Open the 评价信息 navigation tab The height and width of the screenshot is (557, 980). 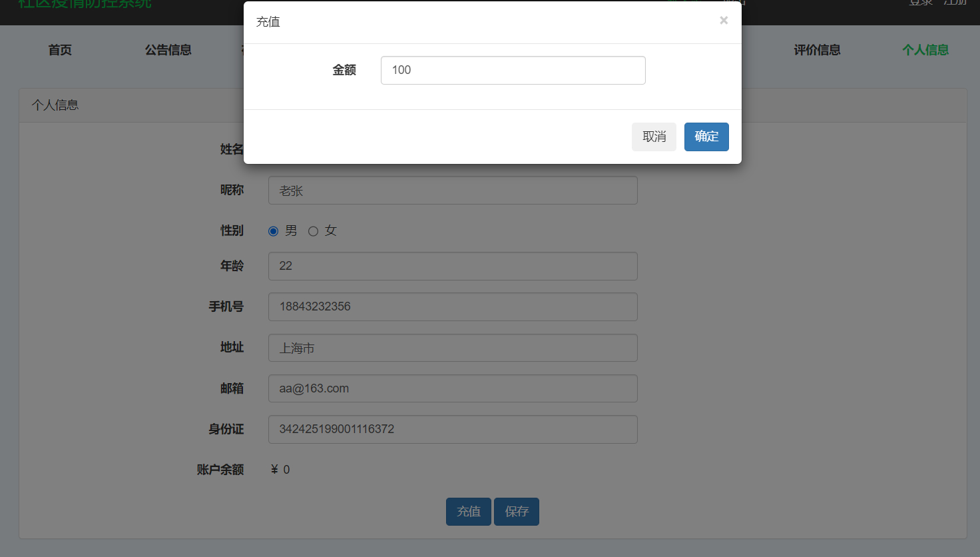817,50
